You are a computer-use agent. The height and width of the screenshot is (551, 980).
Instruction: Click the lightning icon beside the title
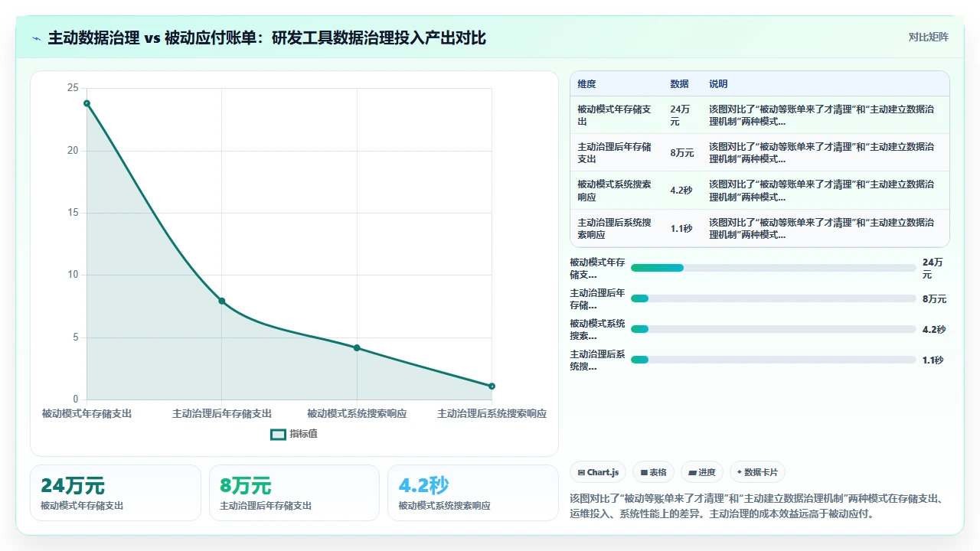pos(37,38)
